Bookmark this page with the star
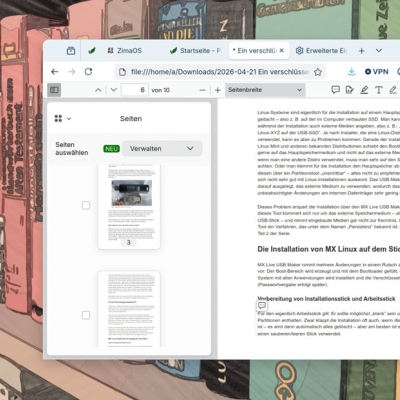 click(318, 72)
